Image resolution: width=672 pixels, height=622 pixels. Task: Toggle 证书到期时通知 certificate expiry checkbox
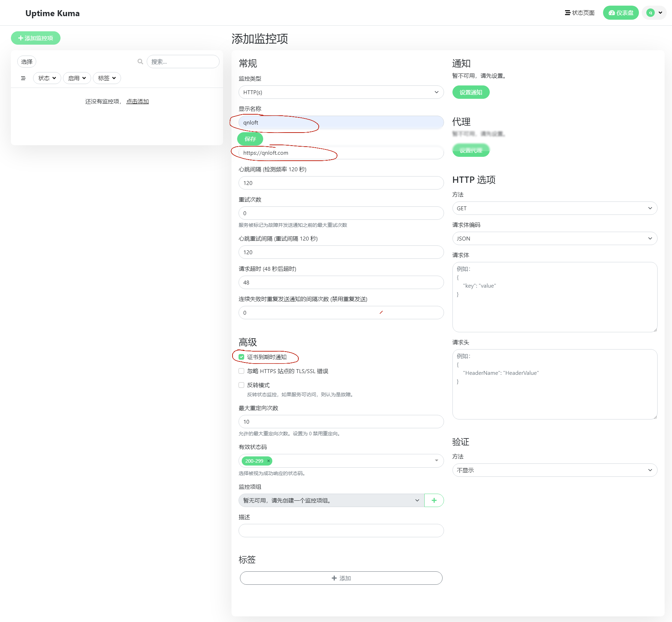241,357
